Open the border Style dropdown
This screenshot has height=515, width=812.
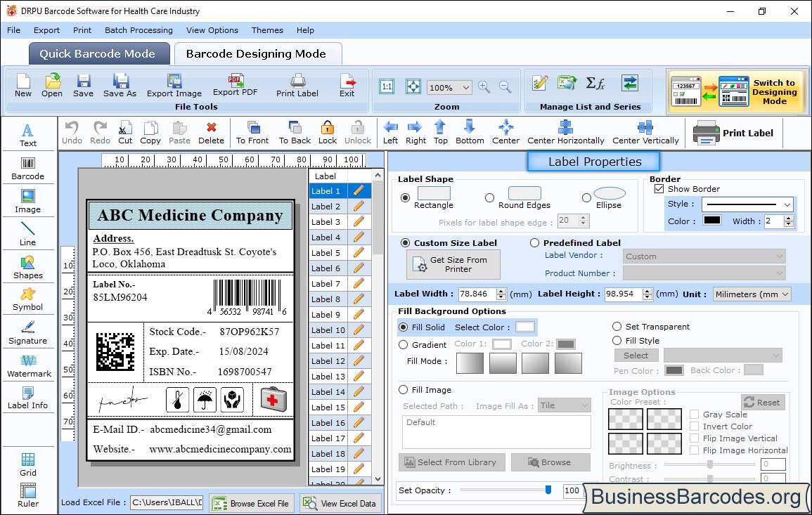[x=787, y=204]
